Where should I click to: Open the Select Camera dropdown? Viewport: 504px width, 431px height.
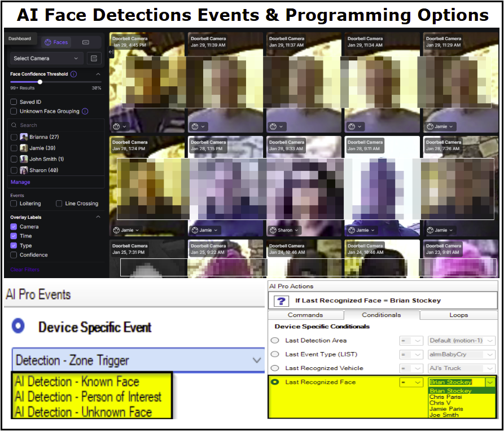[x=46, y=58]
